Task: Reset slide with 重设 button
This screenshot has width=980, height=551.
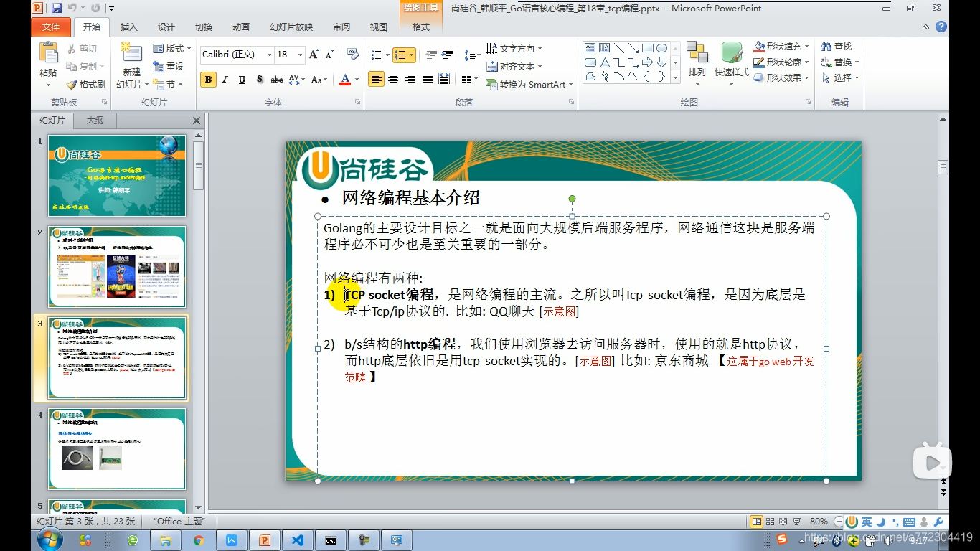Action: (169, 67)
